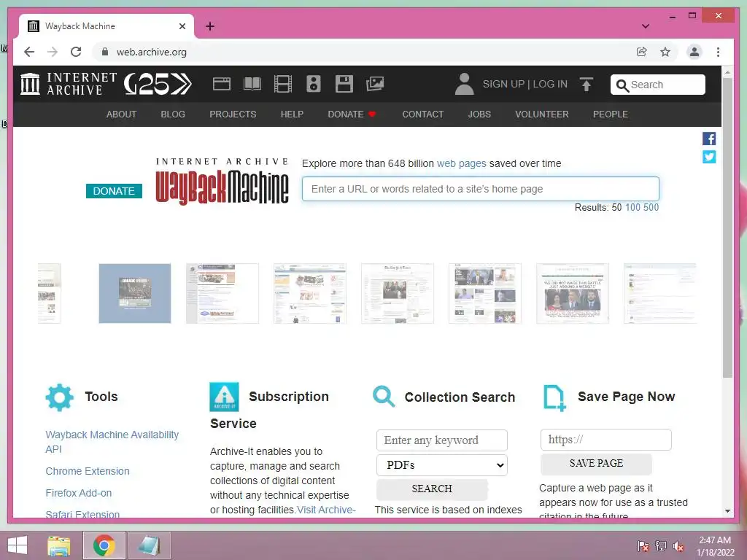Click the Internet Archive logo icon
The height and width of the screenshot is (560, 747).
coord(30,84)
